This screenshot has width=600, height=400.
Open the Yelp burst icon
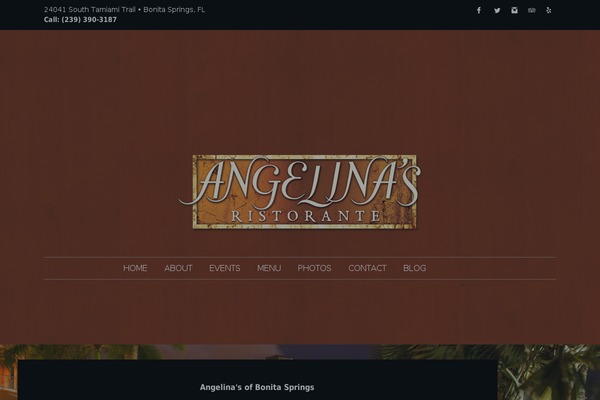549,10
